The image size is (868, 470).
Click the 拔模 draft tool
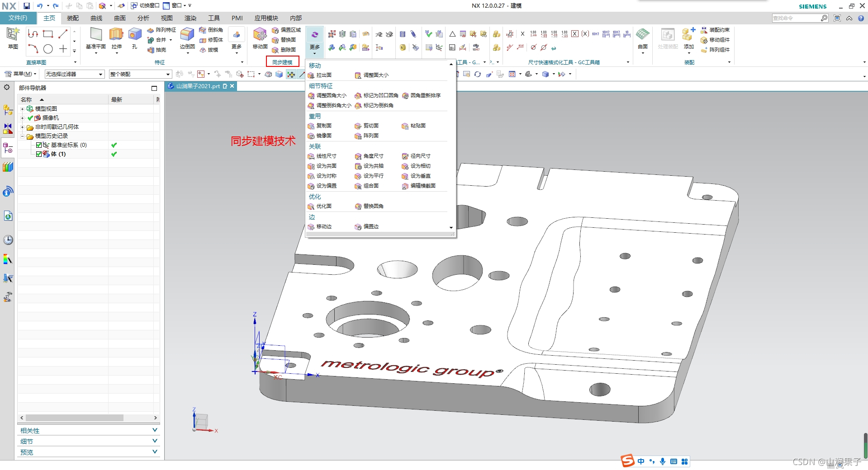(x=209, y=50)
